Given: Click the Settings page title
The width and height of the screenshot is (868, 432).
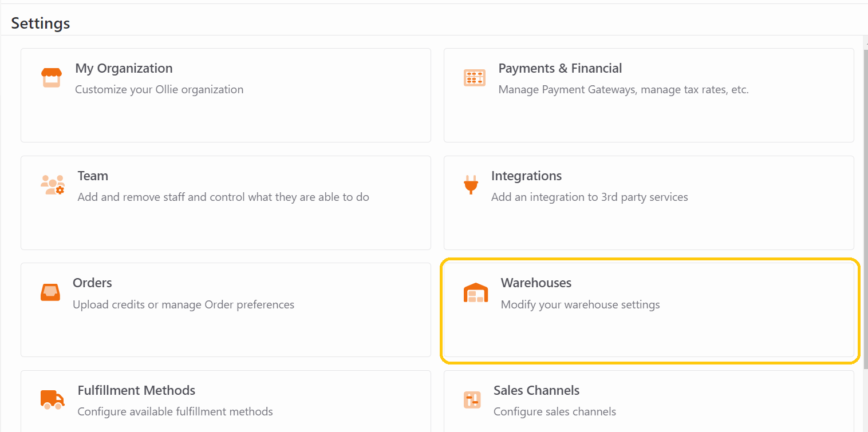Looking at the screenshot, I should tap(41, 23).
